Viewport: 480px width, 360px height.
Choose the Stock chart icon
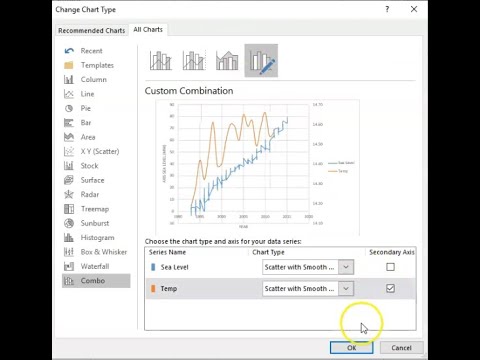point(69,166)
